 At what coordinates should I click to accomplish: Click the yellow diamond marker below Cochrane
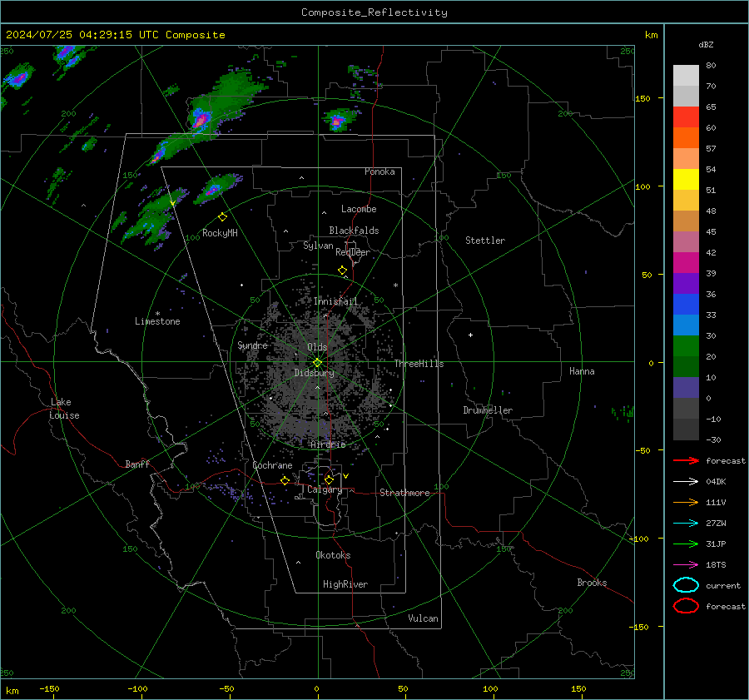click(285, 480)
